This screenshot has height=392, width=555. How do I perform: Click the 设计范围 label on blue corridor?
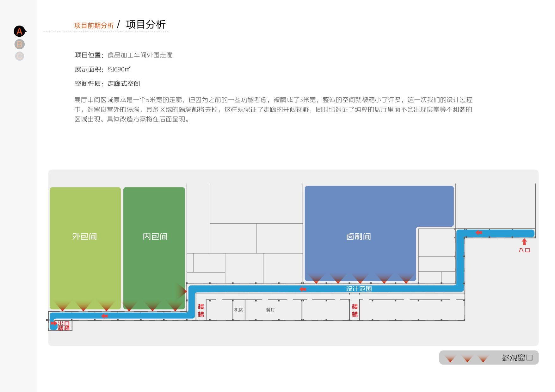point(359,289)
